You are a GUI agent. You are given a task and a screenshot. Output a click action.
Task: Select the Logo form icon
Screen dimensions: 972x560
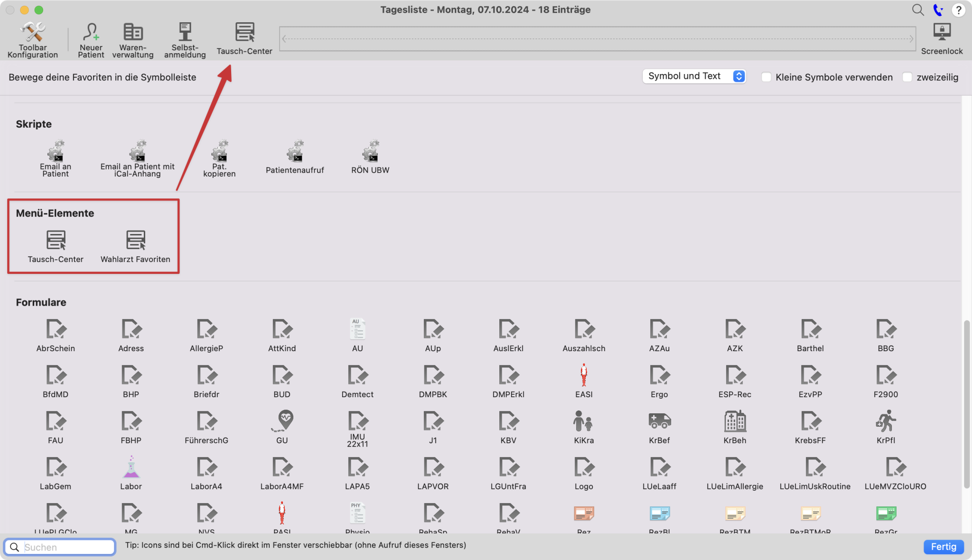coord(584,473)
